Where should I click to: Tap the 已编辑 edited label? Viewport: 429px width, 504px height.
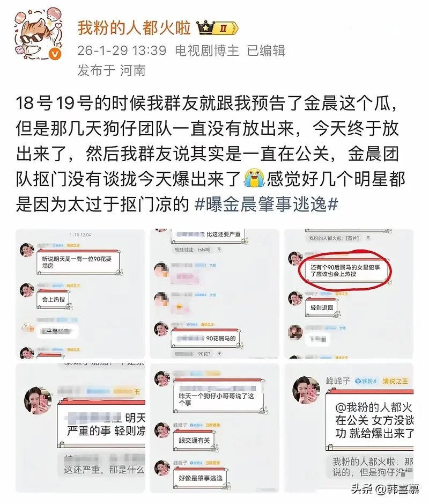266,51
